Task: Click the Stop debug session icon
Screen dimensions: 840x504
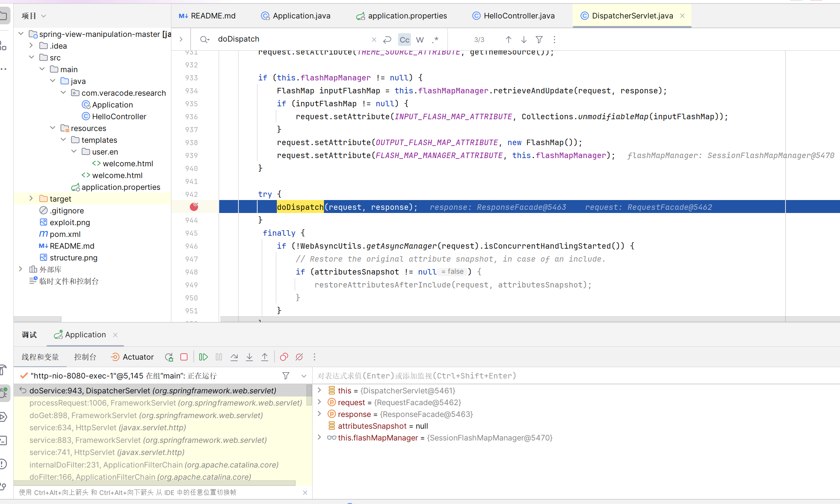Action: click(184, 357)
